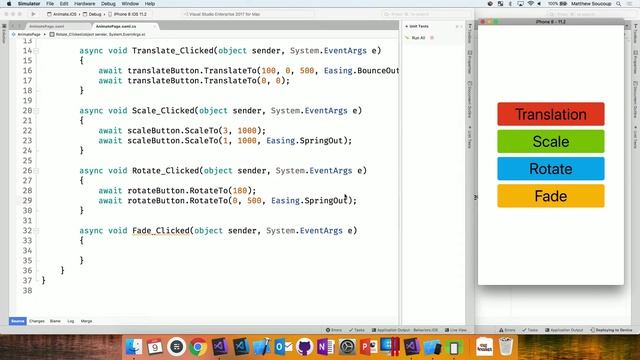This screenshot has height=360, width=640.
Task: Open Xcode from the Dock
Action: (262, 347)
